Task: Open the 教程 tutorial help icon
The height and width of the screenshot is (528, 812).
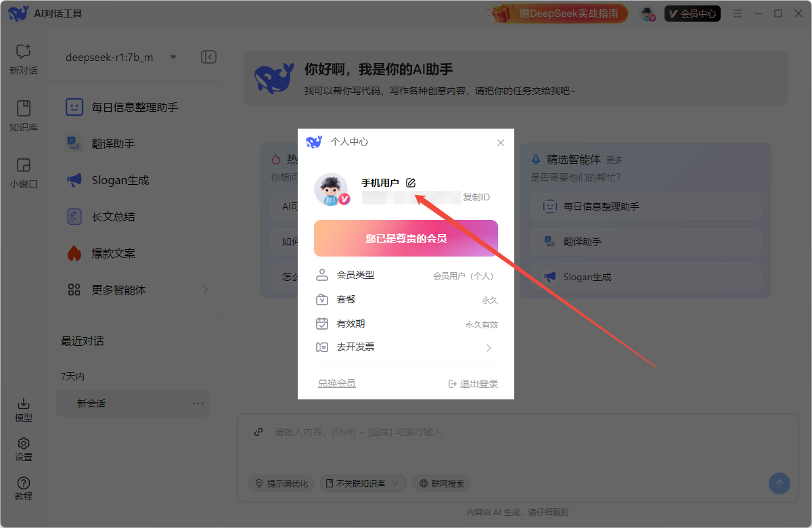Action: point(24,488)
